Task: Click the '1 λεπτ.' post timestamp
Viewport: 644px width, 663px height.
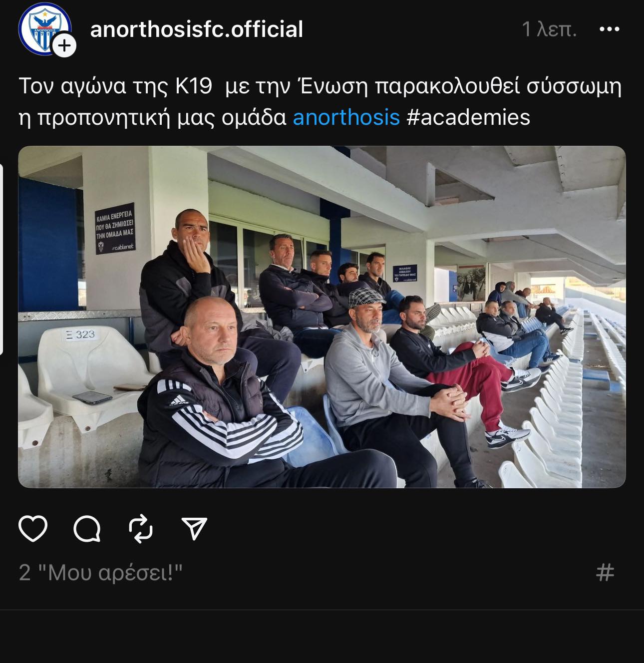Action: [x=550, y=29]
